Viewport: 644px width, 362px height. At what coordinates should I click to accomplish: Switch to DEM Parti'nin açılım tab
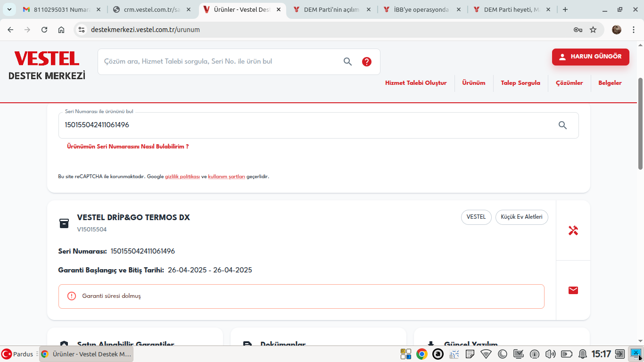[331, 9]
